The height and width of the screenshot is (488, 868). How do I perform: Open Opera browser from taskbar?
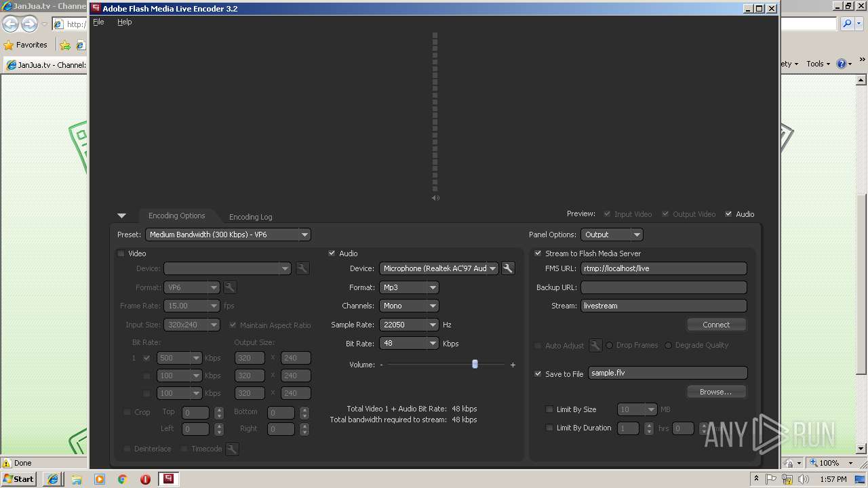coord(145,479)
